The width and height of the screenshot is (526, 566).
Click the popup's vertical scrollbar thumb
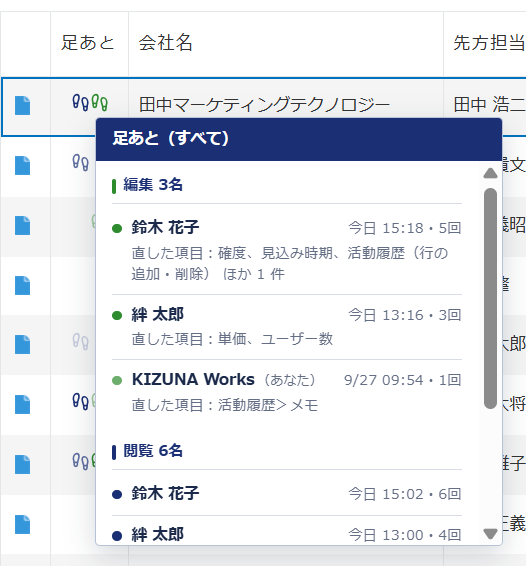(490, 299)
